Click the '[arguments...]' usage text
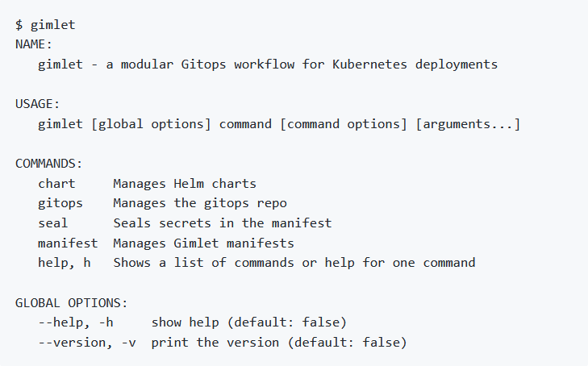Viewport: 588px width, 366px height. [x=468, y=124]
